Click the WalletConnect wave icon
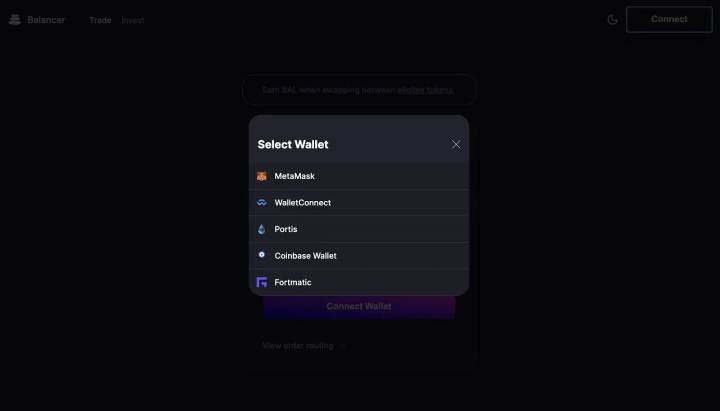 pos(262,203)
